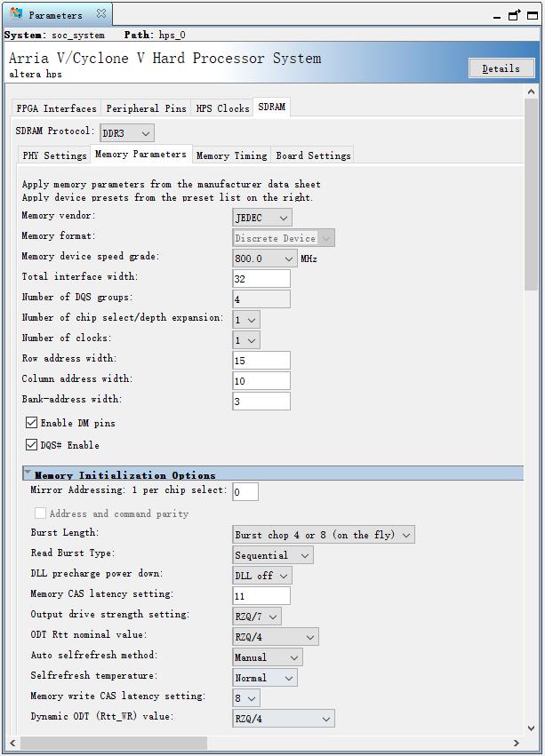
Task: Open ODT Rtt nominal value dropdown
Action: [276, 637]
